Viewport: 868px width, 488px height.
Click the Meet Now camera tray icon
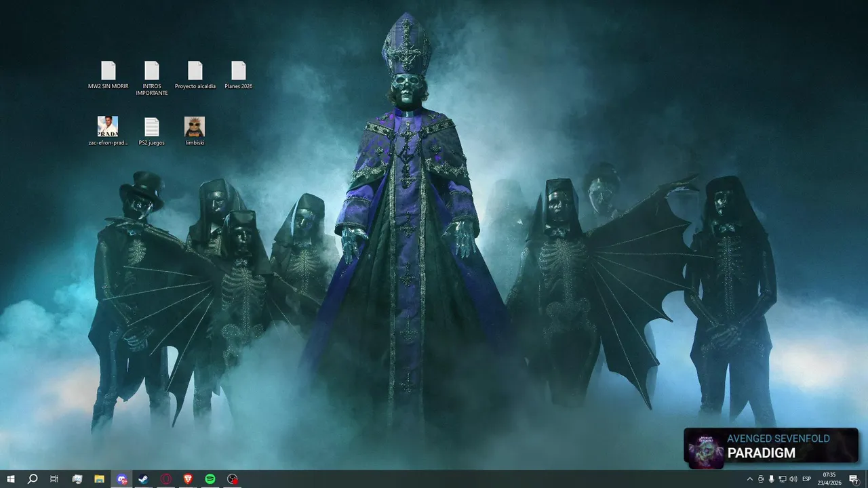pyautogui.click(x=760, y=479)
